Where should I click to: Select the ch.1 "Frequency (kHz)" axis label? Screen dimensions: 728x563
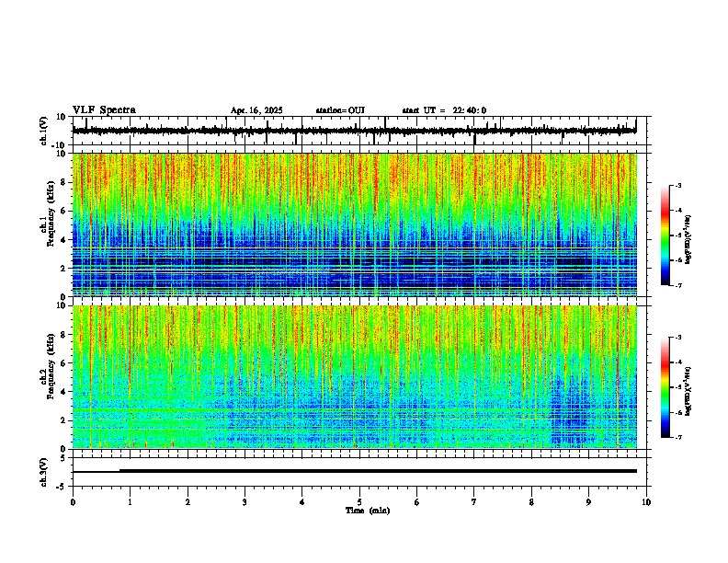coord(51,212)
